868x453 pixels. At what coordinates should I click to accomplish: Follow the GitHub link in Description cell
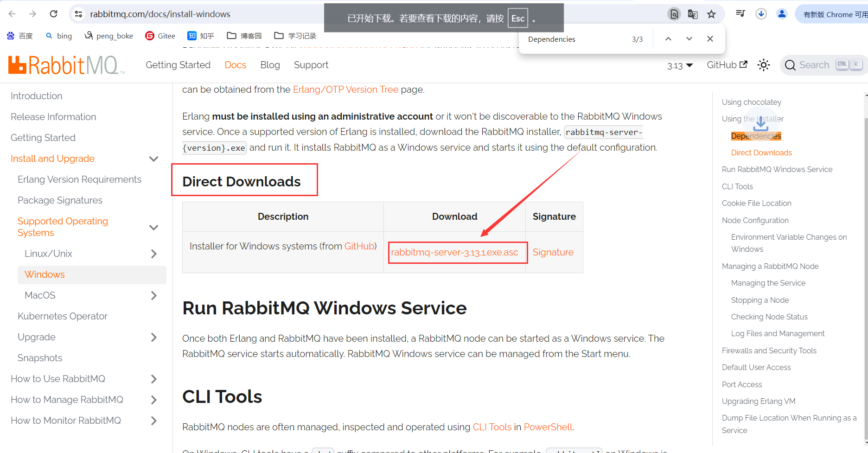(x=359, y=246)
